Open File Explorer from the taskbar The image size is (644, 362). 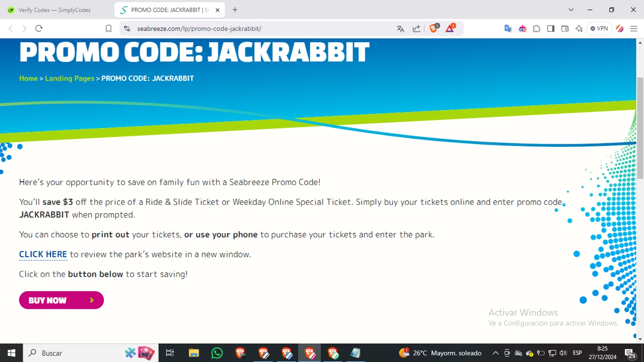[194, 353]
